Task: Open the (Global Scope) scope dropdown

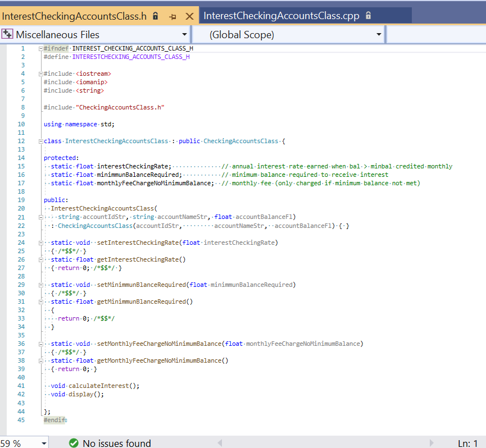Action: [380, 34]
